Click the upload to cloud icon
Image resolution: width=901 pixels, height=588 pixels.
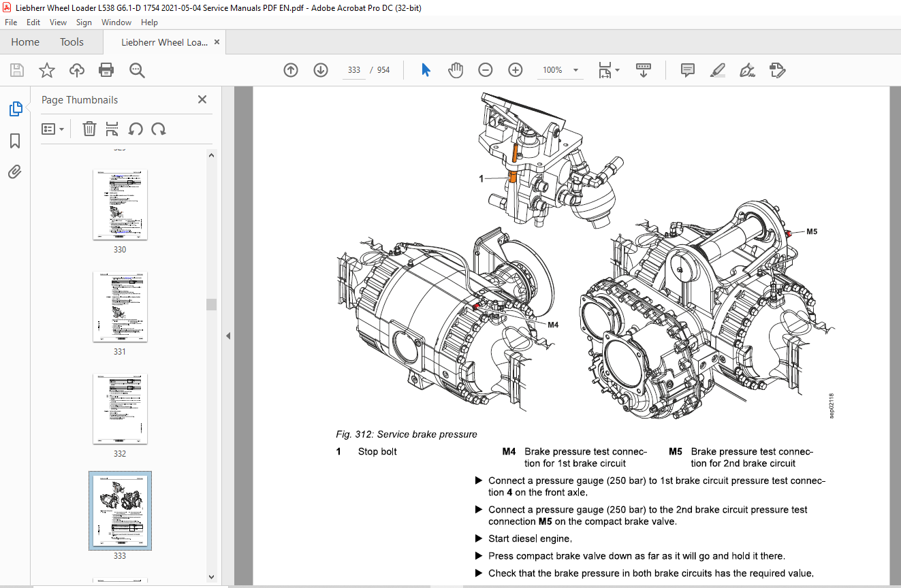[77, 70]
